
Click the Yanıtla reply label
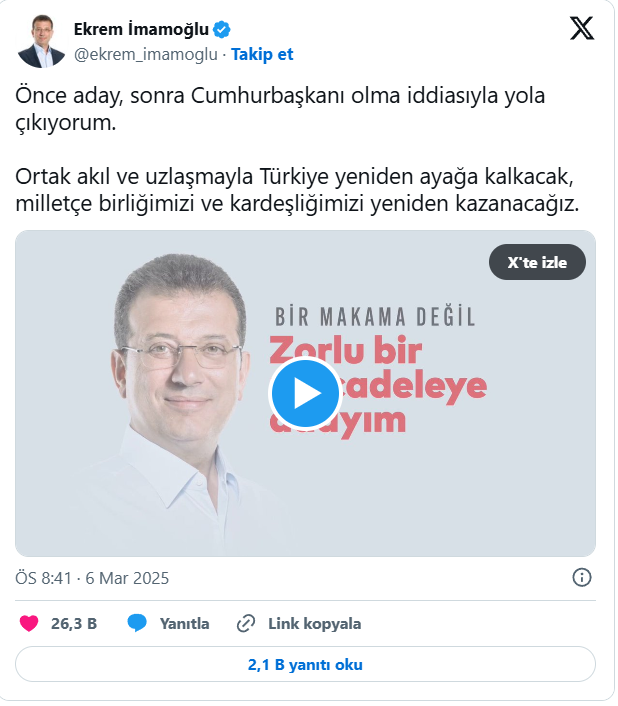coord(185,624)
